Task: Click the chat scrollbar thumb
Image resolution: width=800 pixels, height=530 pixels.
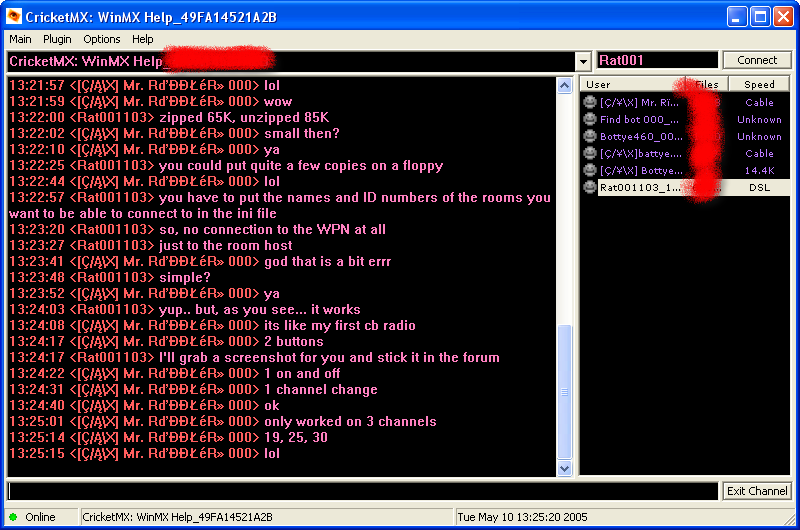Action: (x=564, y=392)
